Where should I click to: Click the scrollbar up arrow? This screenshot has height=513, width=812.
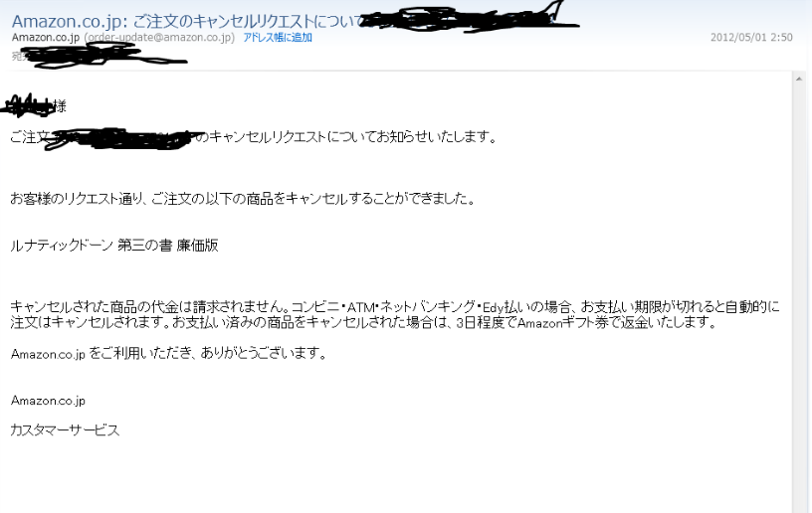pos(798,80)
